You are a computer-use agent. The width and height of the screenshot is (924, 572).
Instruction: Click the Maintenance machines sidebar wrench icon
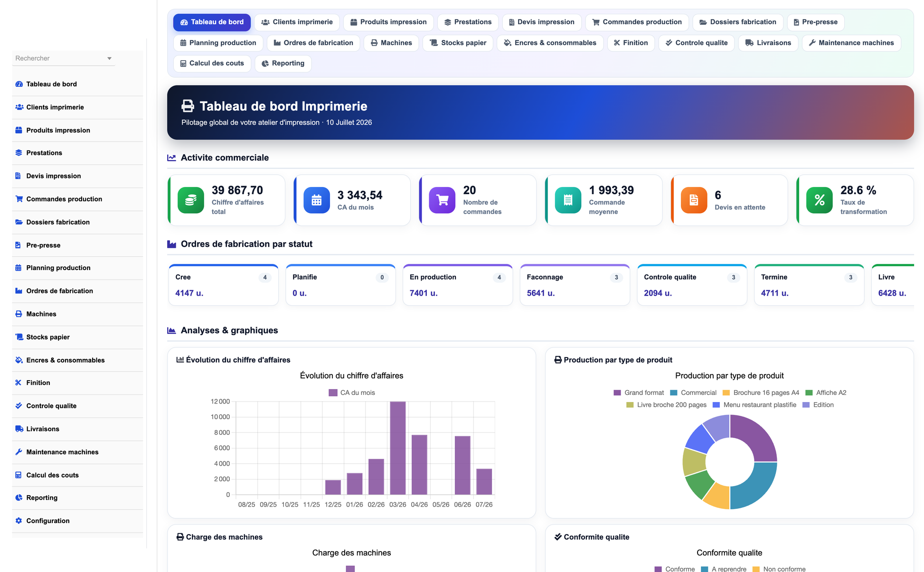pos(19,452)
